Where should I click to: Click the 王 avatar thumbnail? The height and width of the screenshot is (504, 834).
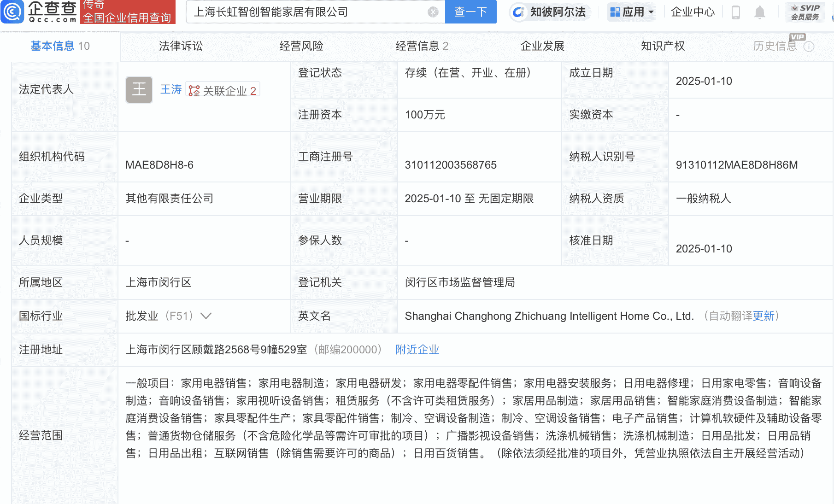[139, 89]
